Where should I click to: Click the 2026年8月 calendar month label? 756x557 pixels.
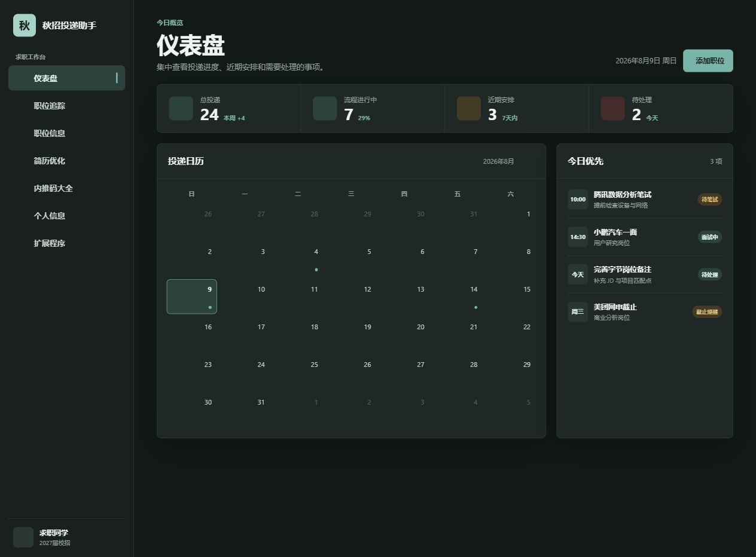coord(498,161)
